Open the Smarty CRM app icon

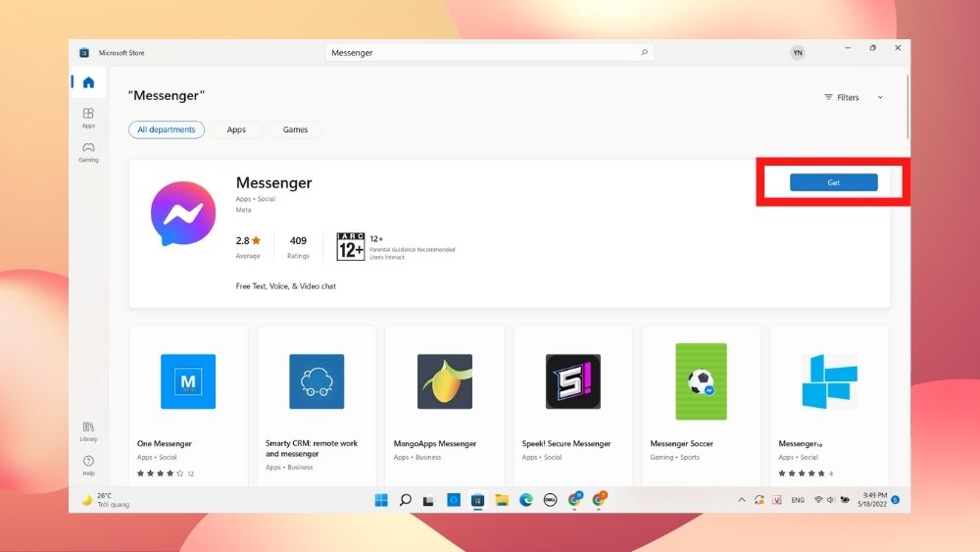317,381
